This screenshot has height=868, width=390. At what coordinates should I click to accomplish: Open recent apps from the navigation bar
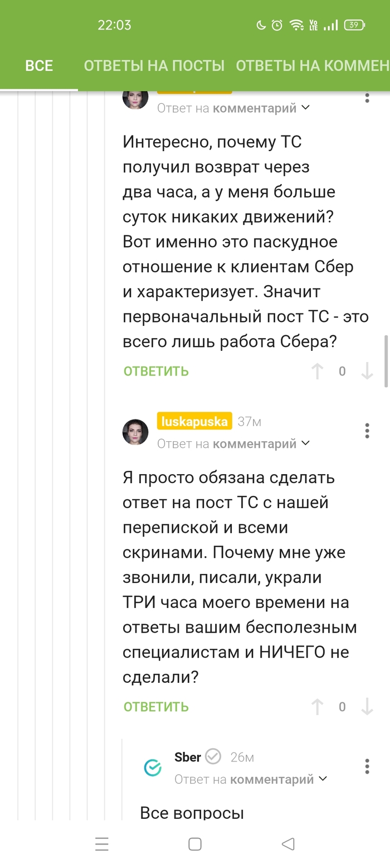tap(102, 844)
